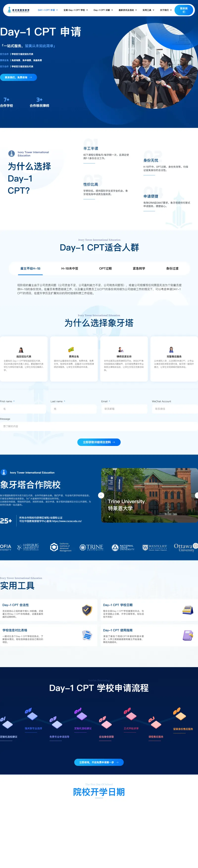Screen dimensions: 198x868
Task: Click the www.cscse.edu.cn link text
Action: (x=67, y=521)
